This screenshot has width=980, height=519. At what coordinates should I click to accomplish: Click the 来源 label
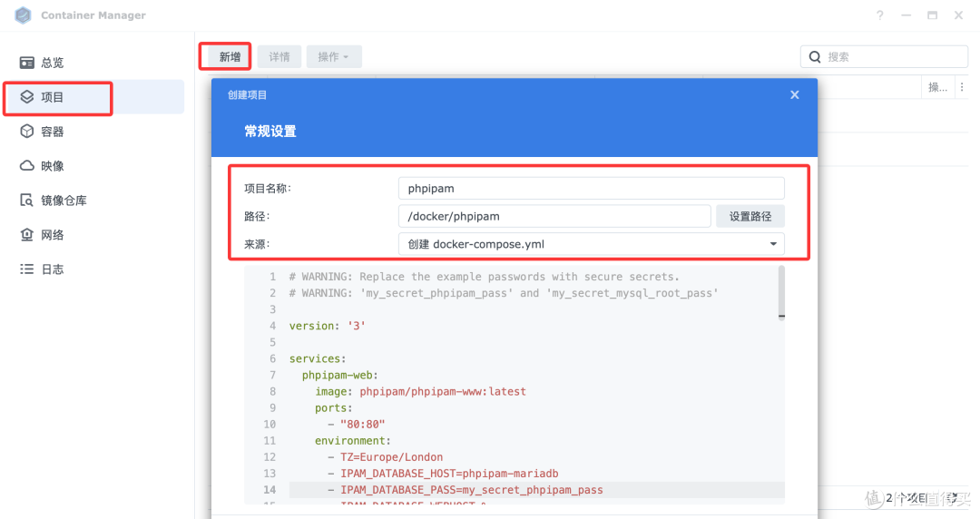[x=257, y=244]
